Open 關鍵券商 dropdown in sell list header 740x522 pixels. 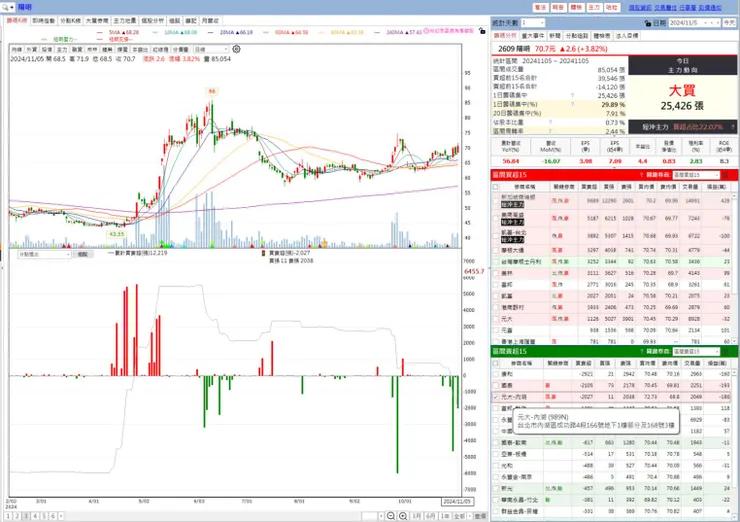pyautogui.click(x=696, y=352)
